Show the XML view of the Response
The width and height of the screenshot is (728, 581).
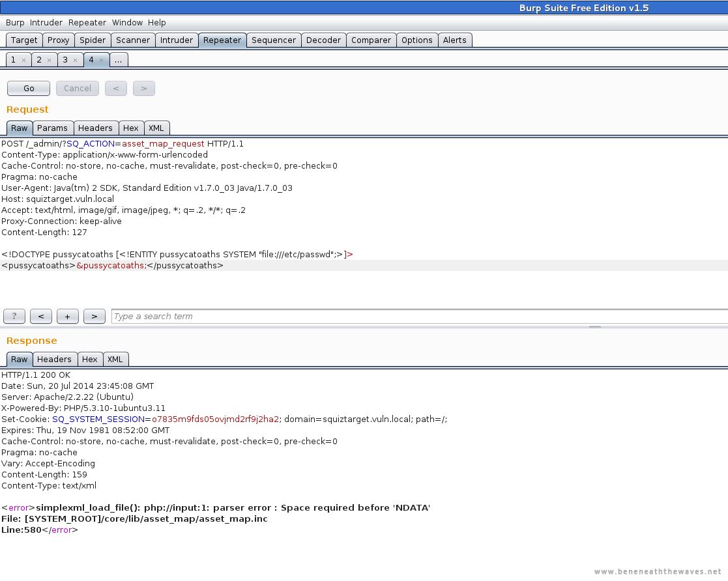(115, 359)
